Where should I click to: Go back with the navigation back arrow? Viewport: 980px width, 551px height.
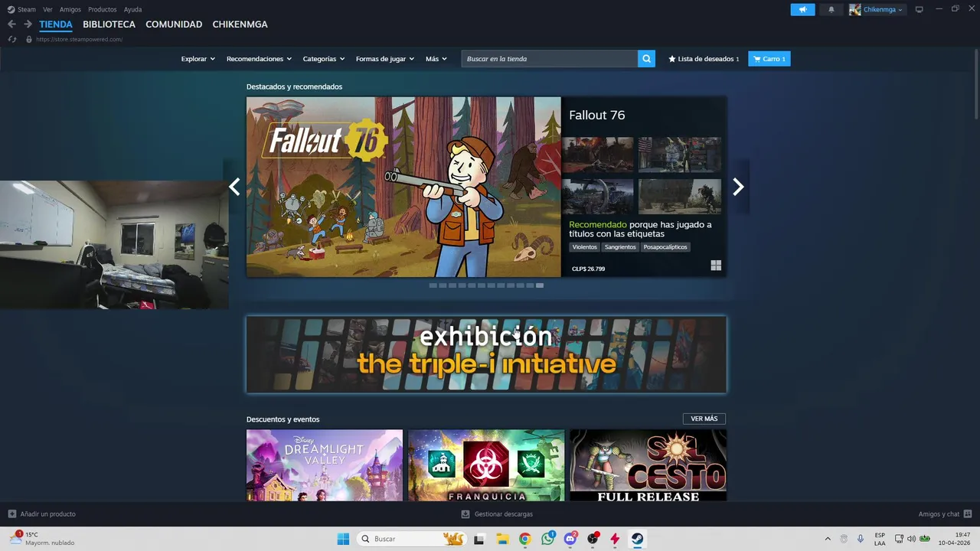tap(11, 24)
